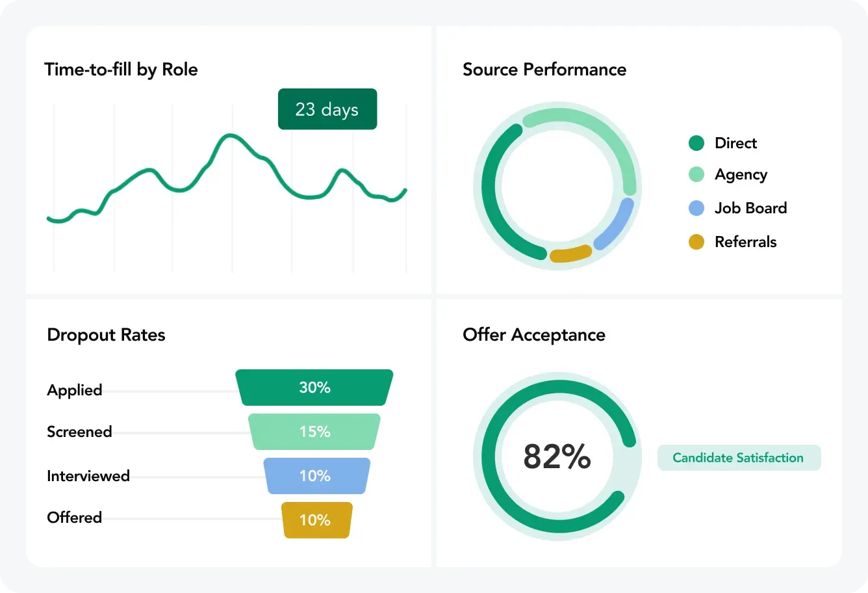
Task: Select the Applied 30% funnel segment
Action: pos(314,388)
